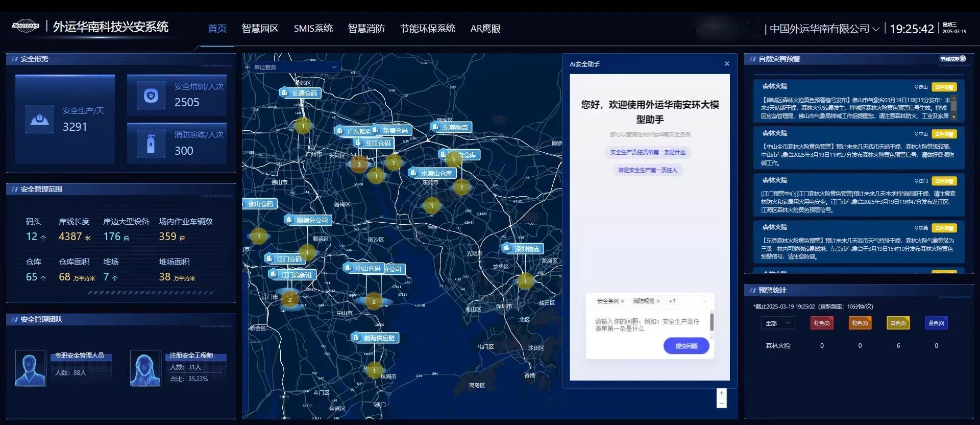The width and height of the screenshot is (980, 425).
Task: Filter warnings by 黄色(6) swatch
Action: (898, 323)
